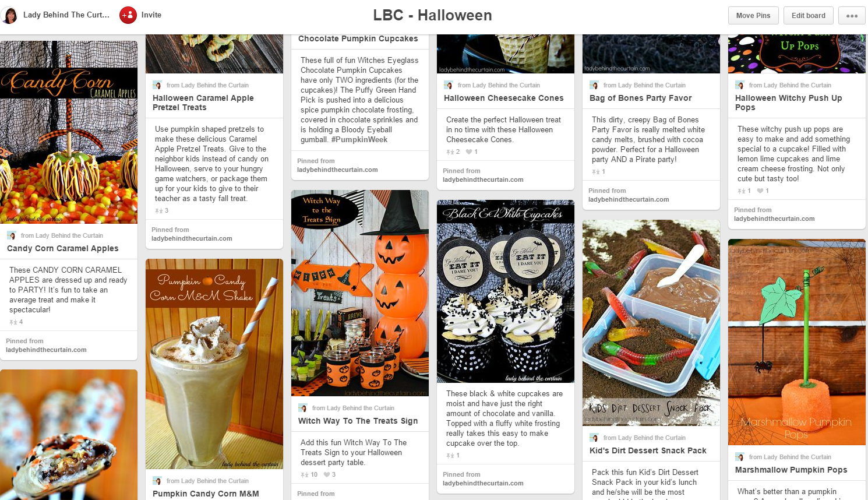The height and width of the screenshot is (500, 868).
Task: Click the Edit board button
Action: click(x=809, y=16)
